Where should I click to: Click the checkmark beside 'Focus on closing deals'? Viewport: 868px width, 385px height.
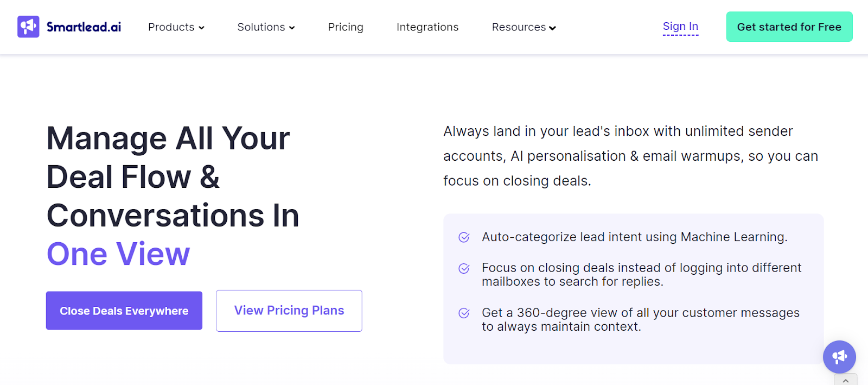click(463, 268)
